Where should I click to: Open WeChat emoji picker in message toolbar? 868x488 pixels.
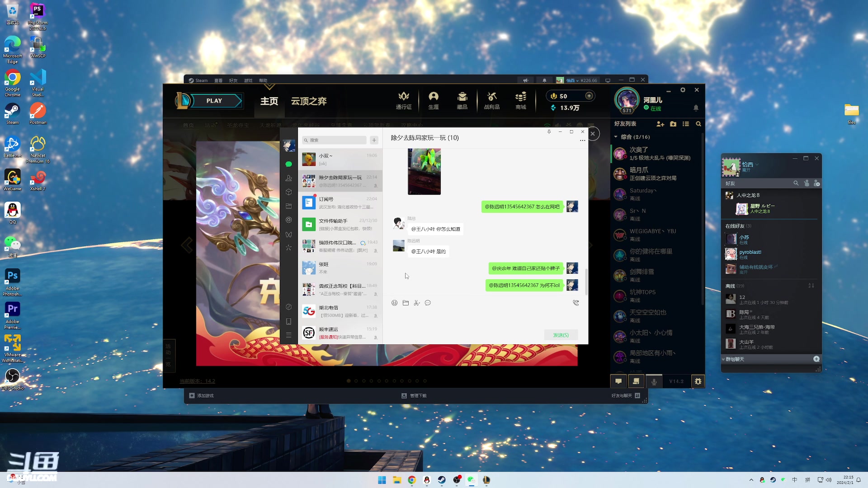point(394,303)
